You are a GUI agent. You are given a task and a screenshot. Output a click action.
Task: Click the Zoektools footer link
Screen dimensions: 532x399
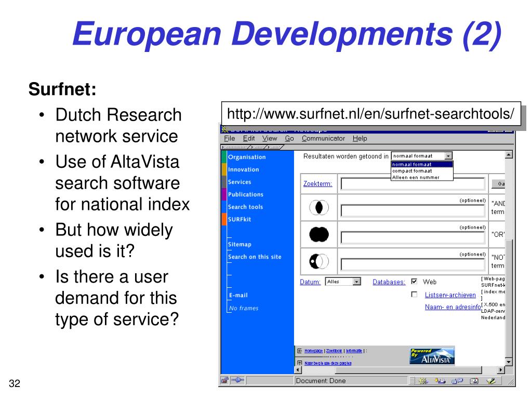coord(334,351)
